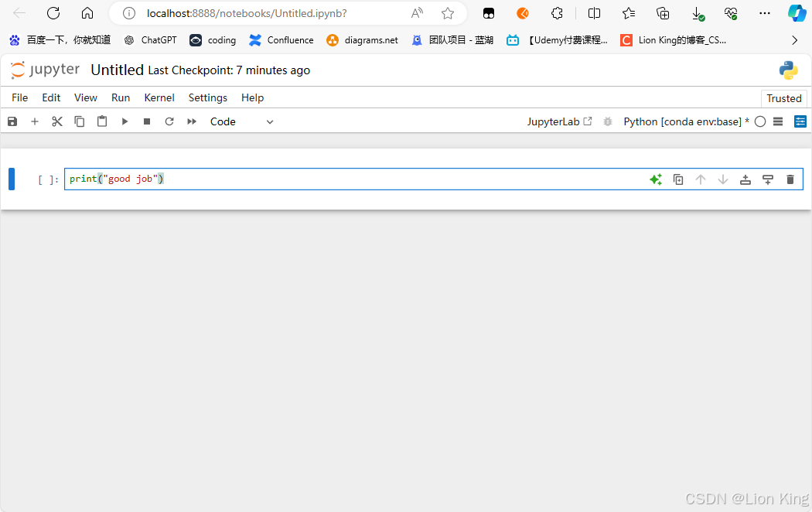Move the cell down with the arrow icon
812x512 pixels.
723,179
